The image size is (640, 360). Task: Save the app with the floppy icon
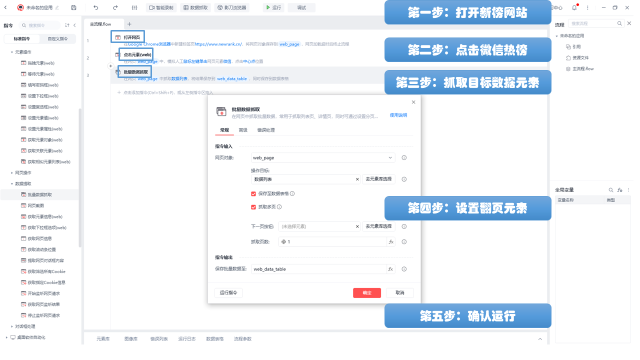[x=73, y=7]
